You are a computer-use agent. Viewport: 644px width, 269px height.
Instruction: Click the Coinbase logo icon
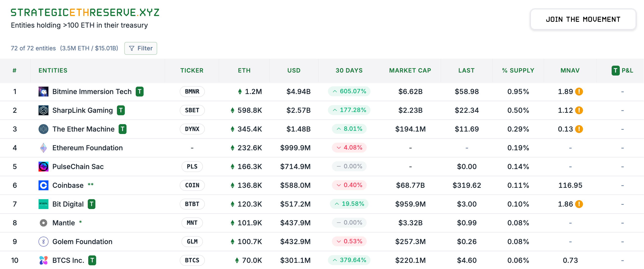click(43, 185)
